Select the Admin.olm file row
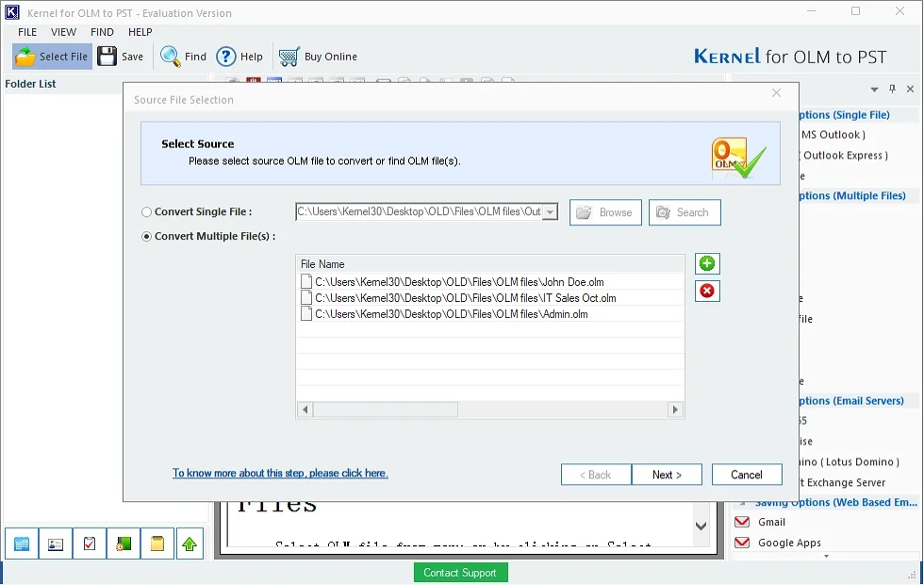Screen dimensions: 924x585 pyautogui.click(x=489, y=313)
